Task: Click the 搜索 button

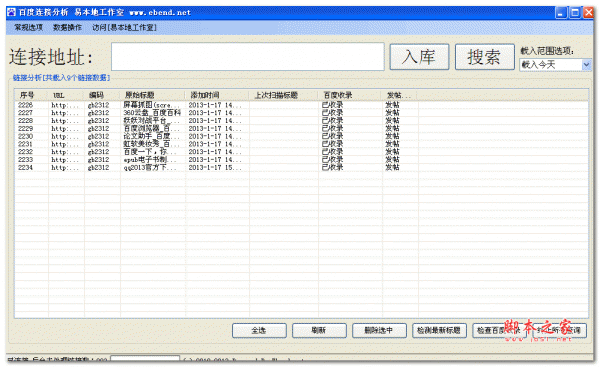Action: (484, 57)
